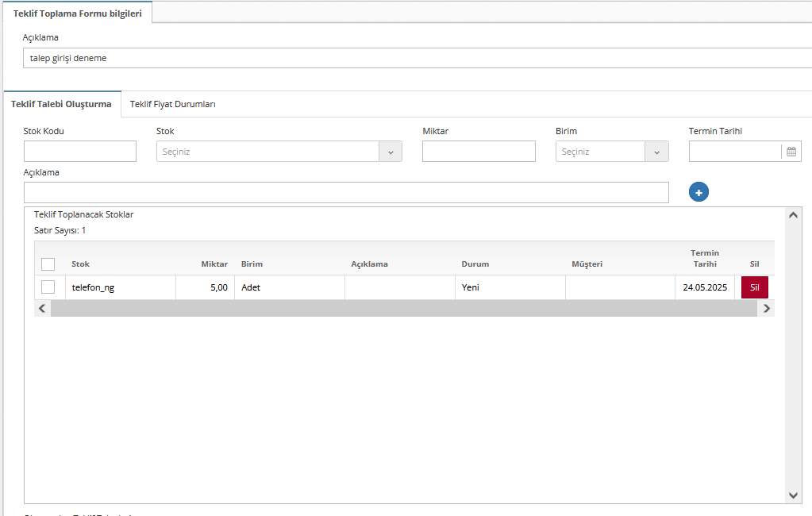Check the telefon_ng row checkbox
This screenshot has height=516, width=812.
[x=48, y=287]
